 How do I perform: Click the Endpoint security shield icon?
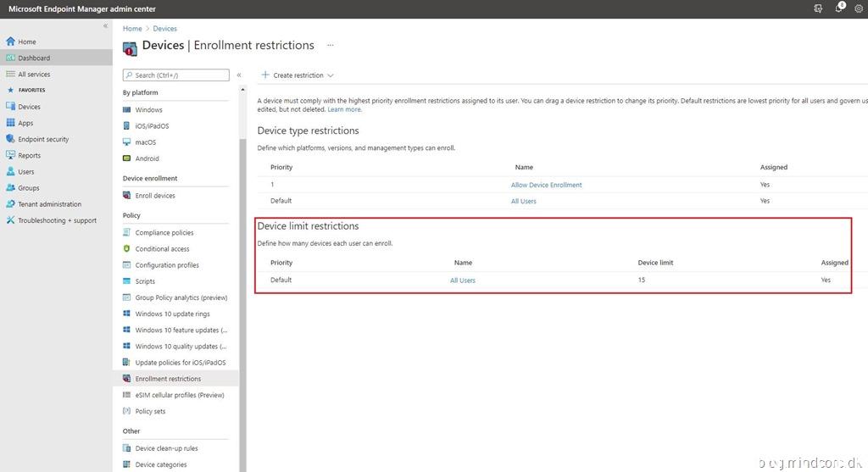(11, 139)
